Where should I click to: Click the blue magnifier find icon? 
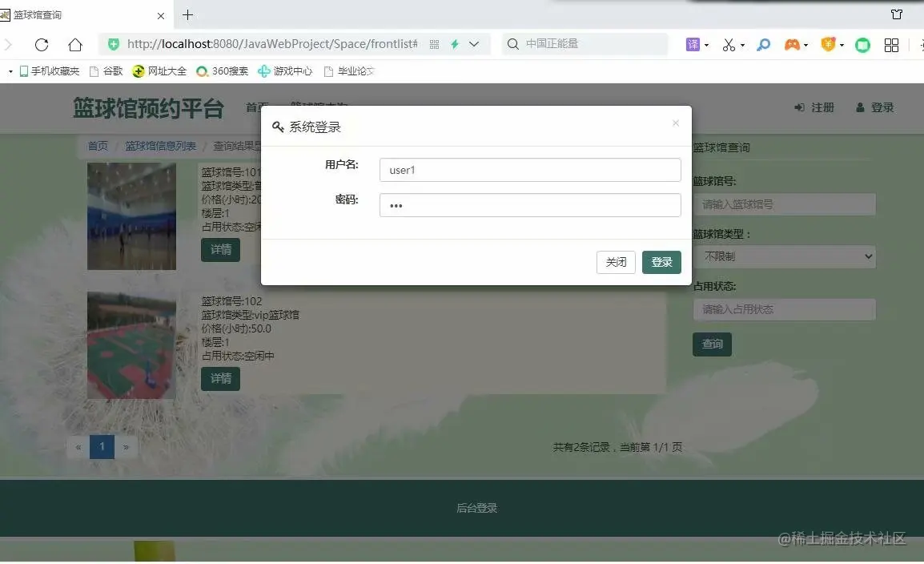coord(764,44)
